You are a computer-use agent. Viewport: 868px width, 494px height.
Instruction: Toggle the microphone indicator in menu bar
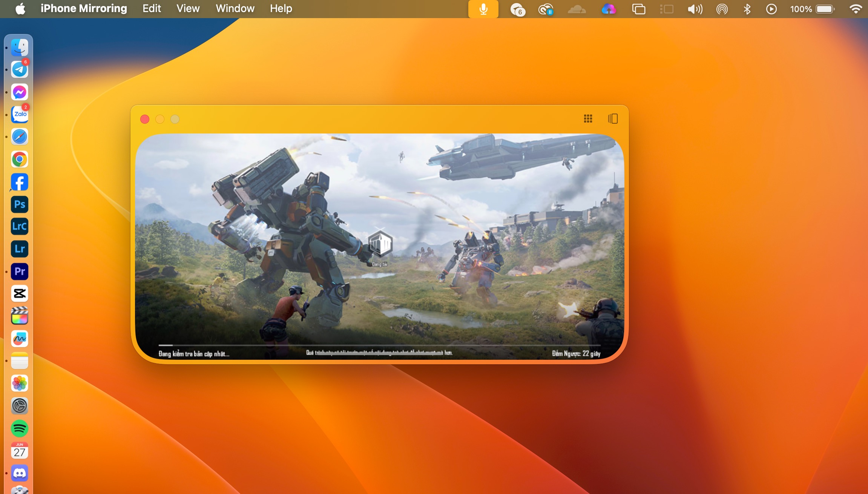coord(483,9)
